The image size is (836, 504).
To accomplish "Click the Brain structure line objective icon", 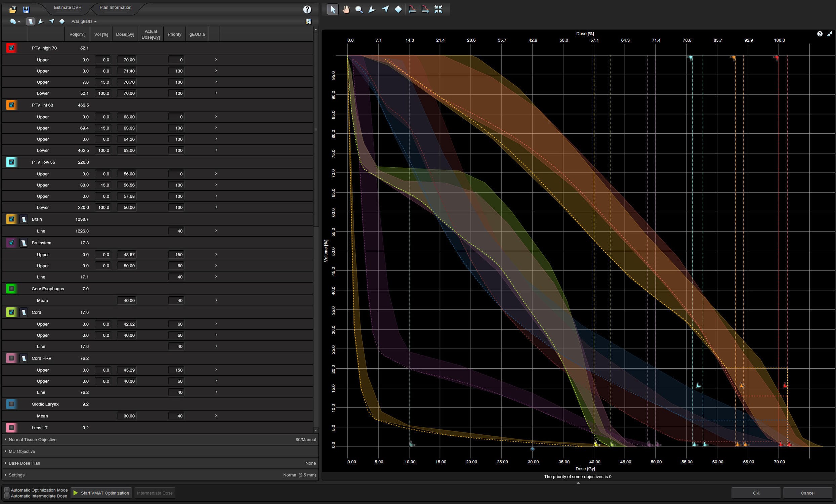I will pyautogui.click(x=24, y=219).
